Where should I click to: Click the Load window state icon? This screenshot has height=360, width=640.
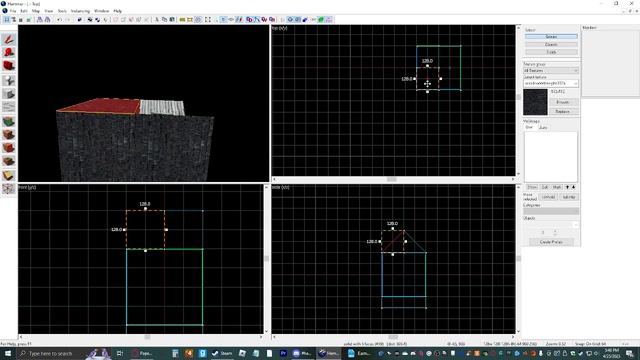coord(39,20)
